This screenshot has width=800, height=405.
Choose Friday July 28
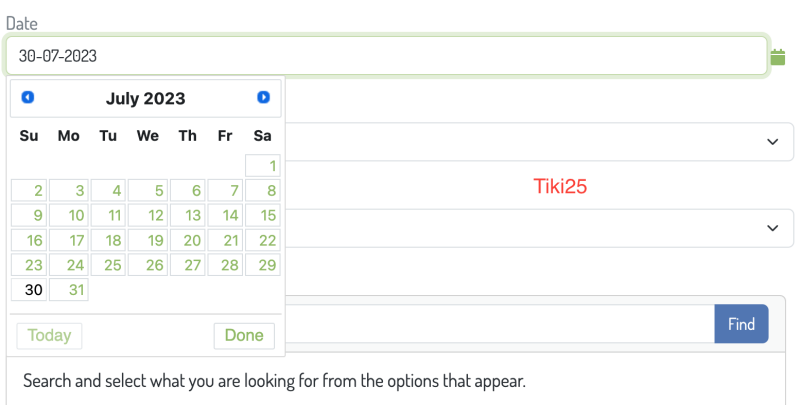click(x=225, y=265)
